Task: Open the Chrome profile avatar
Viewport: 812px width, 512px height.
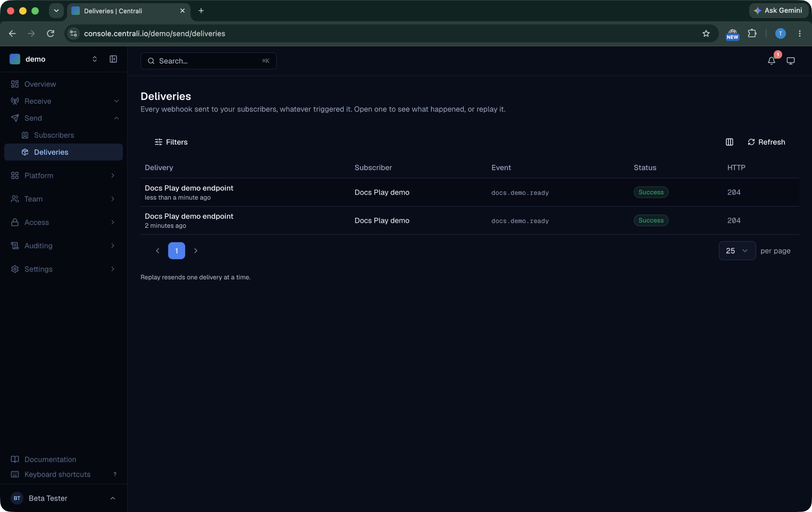Action: (x=780, y=33)
